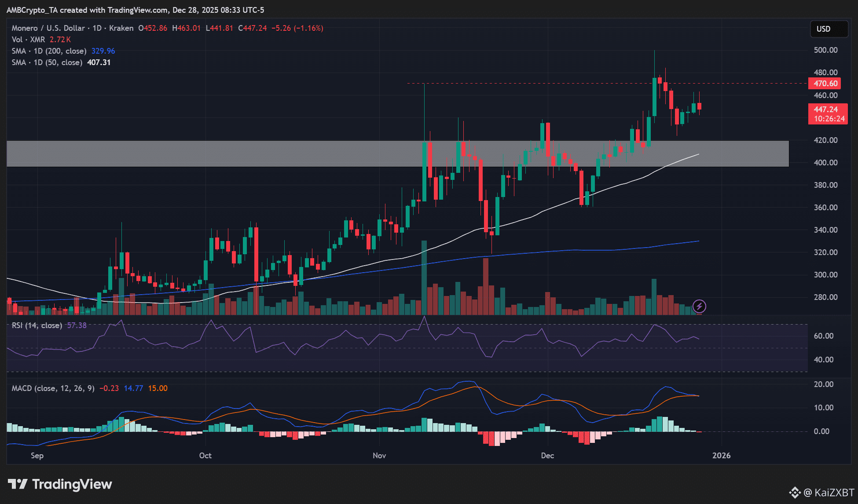The image size is (858, 504).
Task: Click the lightning bolt quick-trade icon on chart
Action: (x=699, y=306)
